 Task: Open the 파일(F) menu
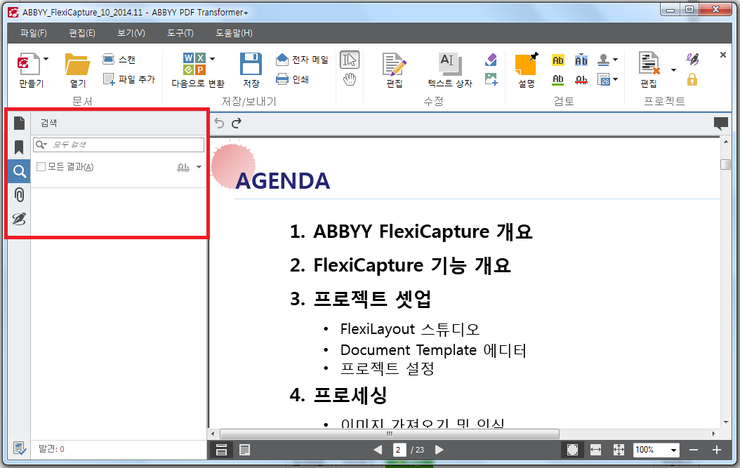point(34,33)
